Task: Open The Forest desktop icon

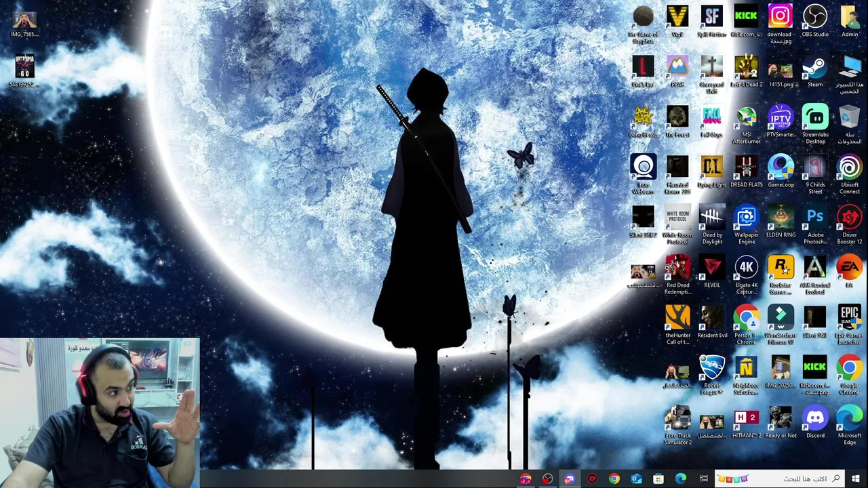Action: point(677,121)
